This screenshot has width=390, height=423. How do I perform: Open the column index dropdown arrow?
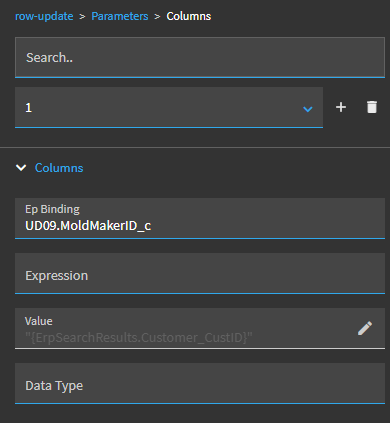coord(308,109)
